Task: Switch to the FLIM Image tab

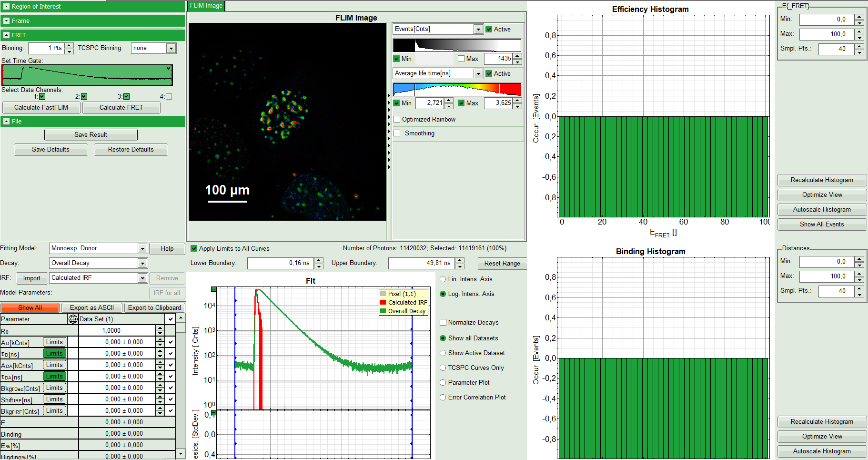Action: click(x=206, y=6)
